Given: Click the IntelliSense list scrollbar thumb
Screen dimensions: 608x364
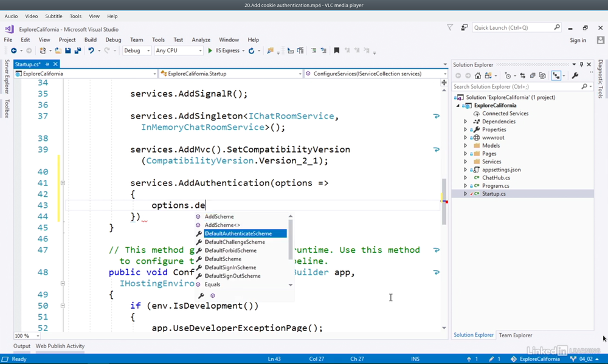Looking at the screenshot, I should [291, 239].
